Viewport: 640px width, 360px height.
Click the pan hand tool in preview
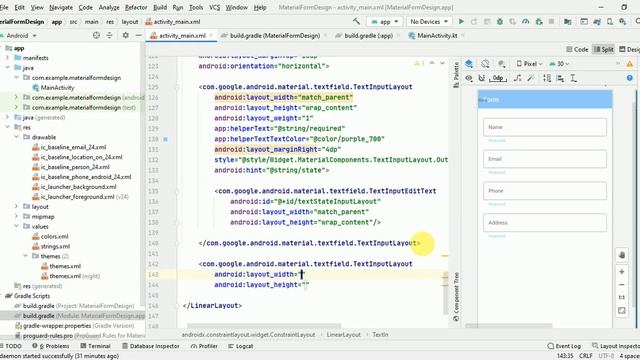click(622, 255)
